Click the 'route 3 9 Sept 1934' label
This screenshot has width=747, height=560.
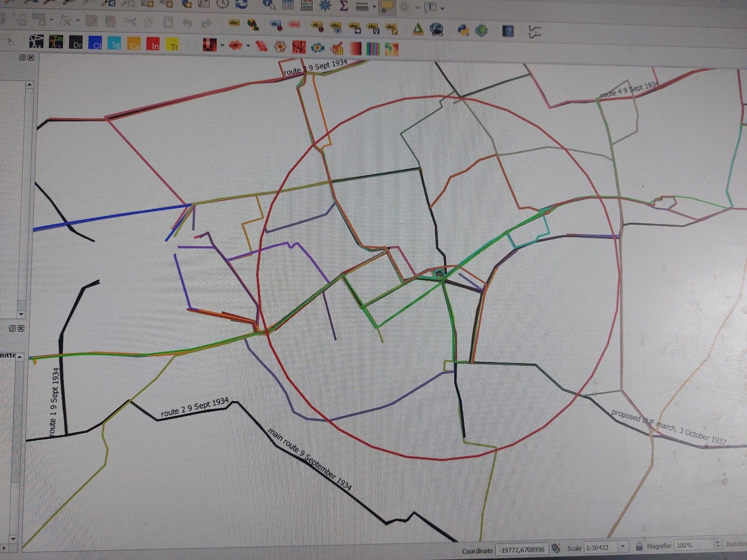316,67
